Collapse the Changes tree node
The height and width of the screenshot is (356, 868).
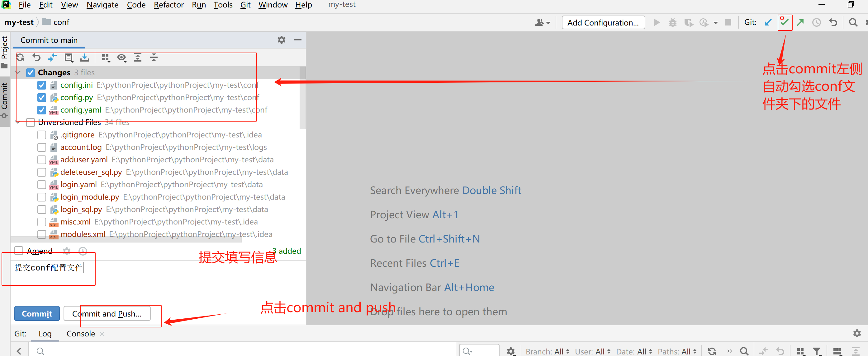click(18, 73)
